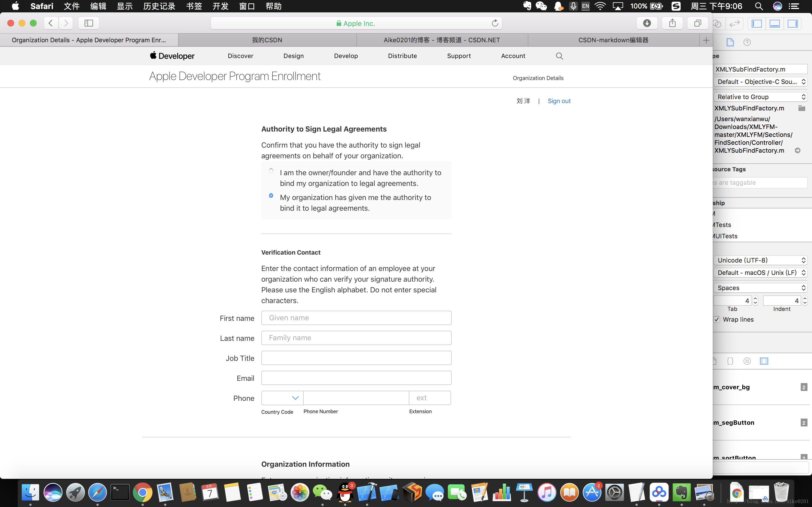Click the Xcode file inspector icon
Viewport: 812px width, 507px height.
(730, 42)
